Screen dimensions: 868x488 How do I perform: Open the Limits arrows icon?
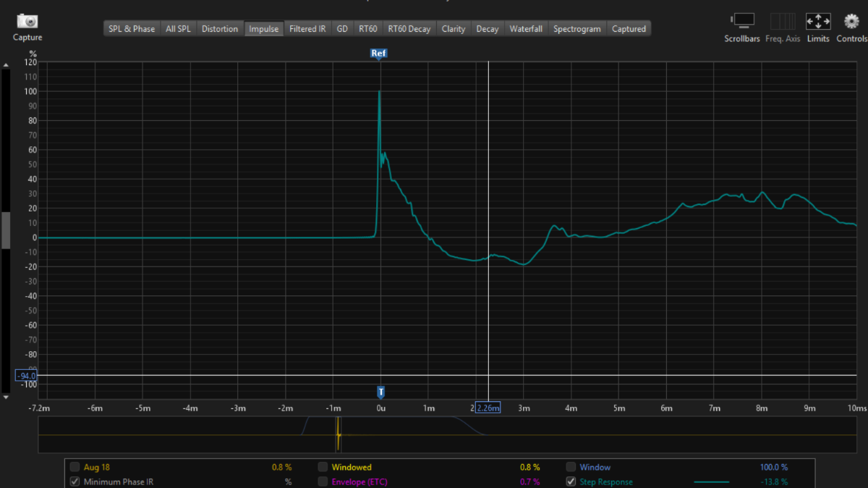pos(818,21)
